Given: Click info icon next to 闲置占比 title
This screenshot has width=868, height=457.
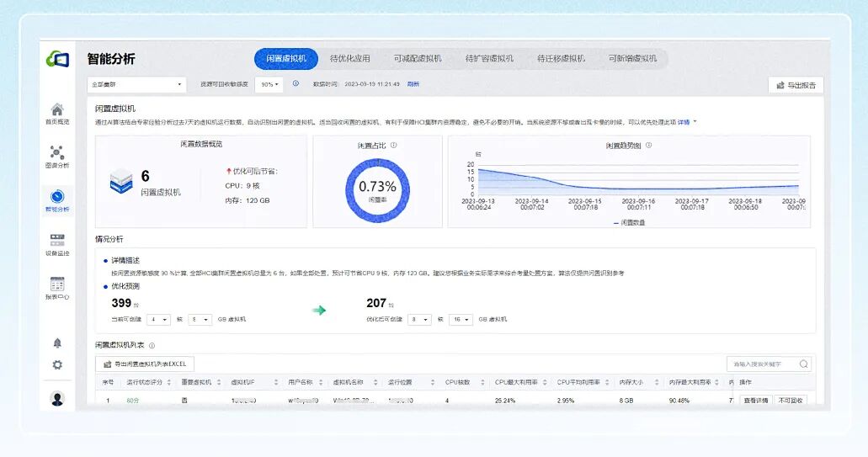Looking at the screenshot, I should click(x=394, y=146).
